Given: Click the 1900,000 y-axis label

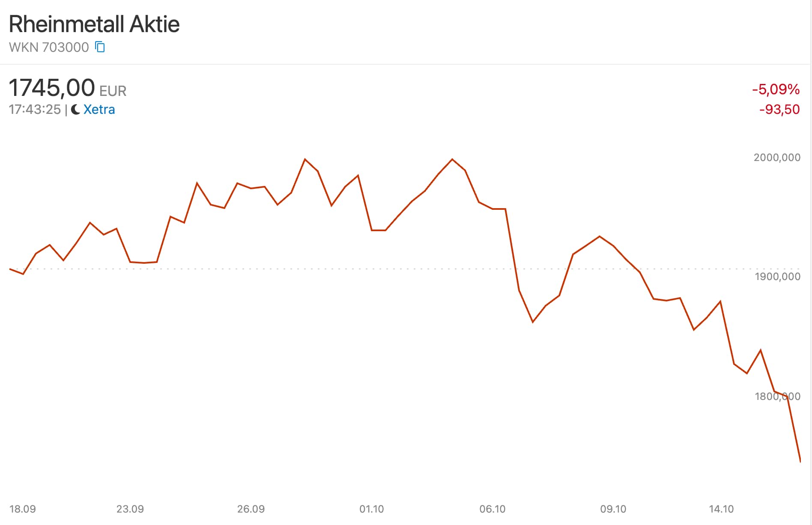Looking at the screenshot, I should click(777, 277).
